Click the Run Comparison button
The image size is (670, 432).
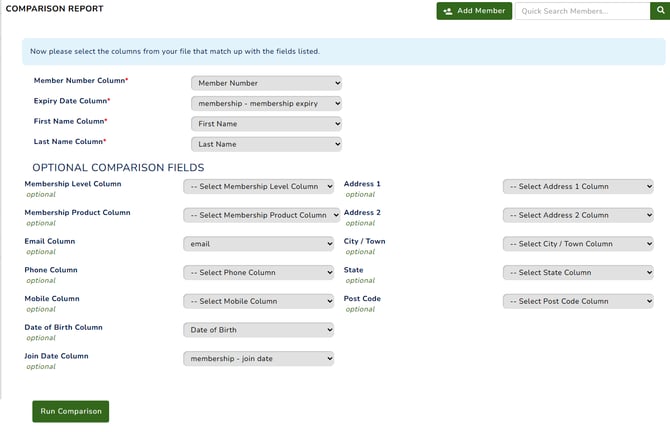pos(70,411)
